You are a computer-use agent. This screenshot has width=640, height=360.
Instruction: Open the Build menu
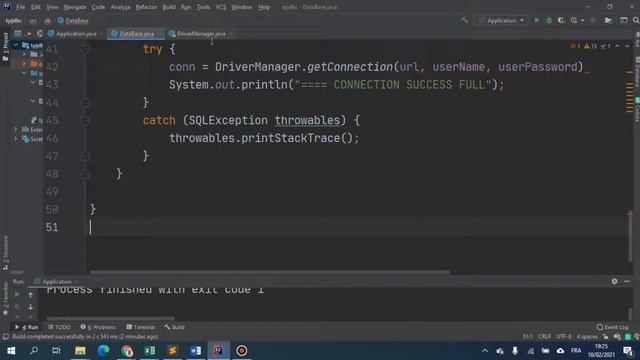click(169, 7)
